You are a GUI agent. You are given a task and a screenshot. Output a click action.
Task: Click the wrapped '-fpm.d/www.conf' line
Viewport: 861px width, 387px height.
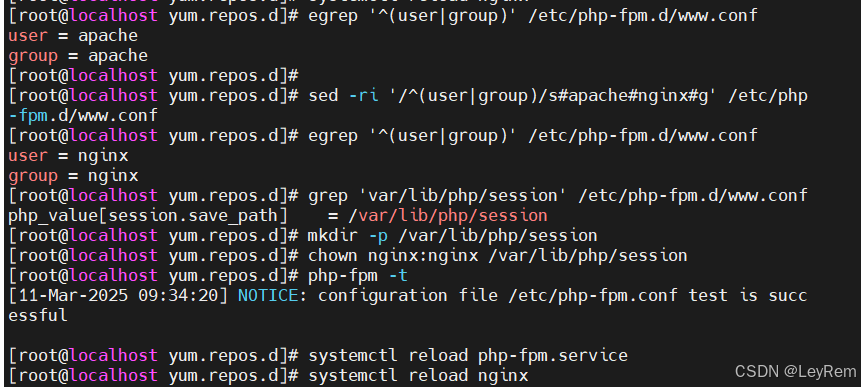83,116
